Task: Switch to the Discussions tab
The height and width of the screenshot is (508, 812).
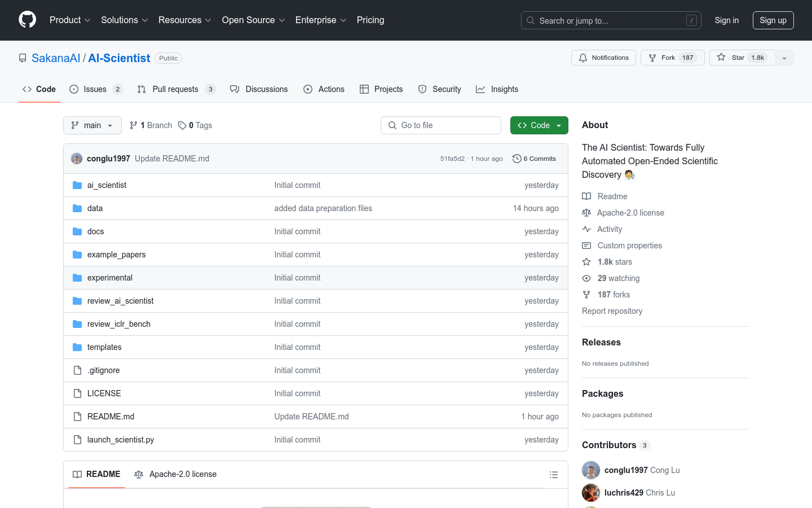Action: click(x=259, y=89)
